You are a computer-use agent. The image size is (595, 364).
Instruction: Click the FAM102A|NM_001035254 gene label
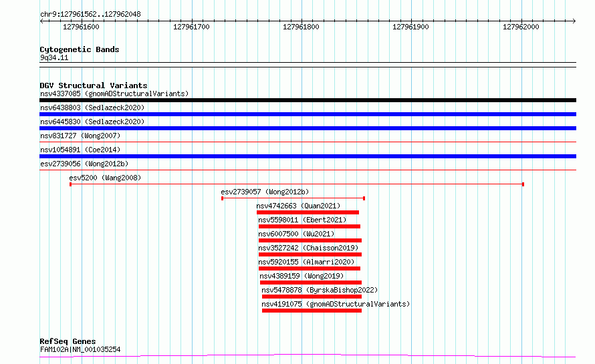tap(80, 349)
